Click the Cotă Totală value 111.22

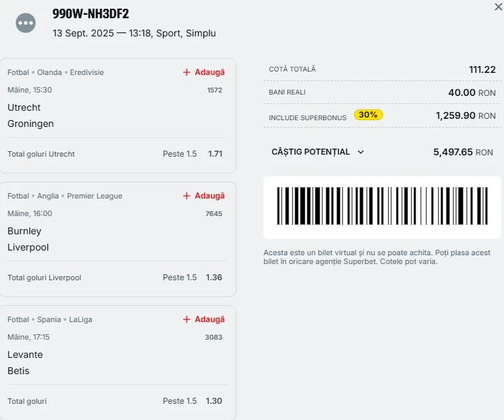(x=482, y=70)
